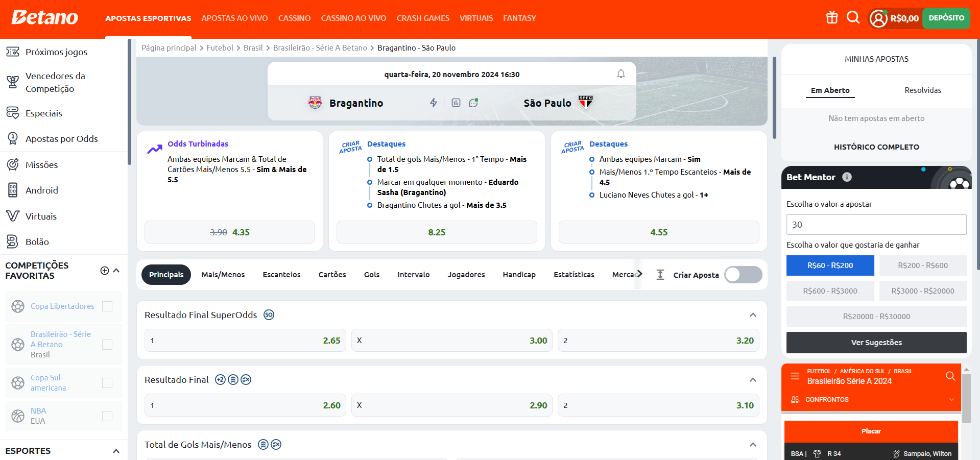Click the stats widget vertical scrollbar
Screen dimensions: 980x460
point(966,398)
